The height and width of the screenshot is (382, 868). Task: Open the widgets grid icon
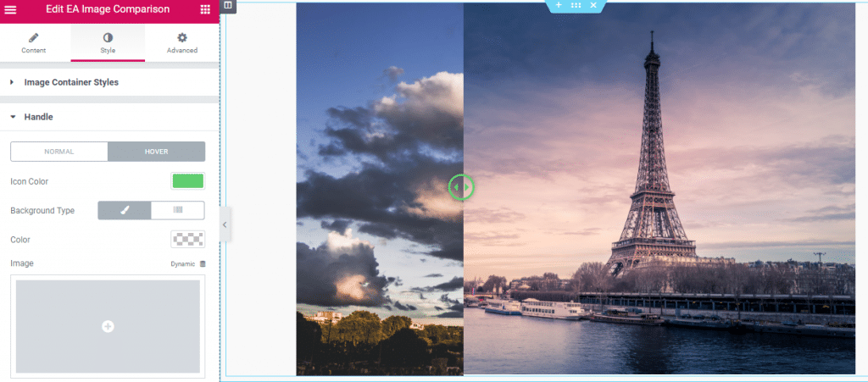[205, 9]
